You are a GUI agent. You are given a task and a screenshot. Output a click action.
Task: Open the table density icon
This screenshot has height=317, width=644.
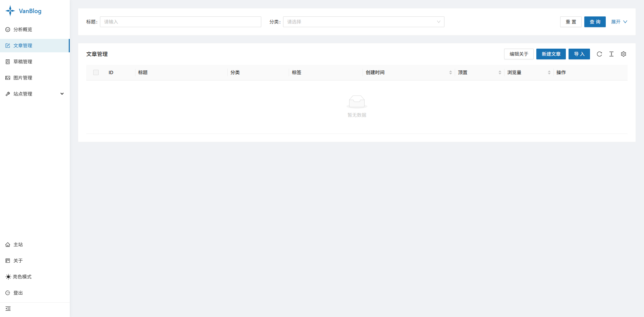pos(611,54)
